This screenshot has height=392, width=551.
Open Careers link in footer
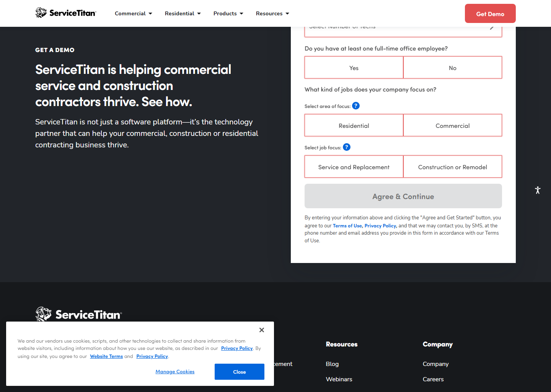(433, 379)
